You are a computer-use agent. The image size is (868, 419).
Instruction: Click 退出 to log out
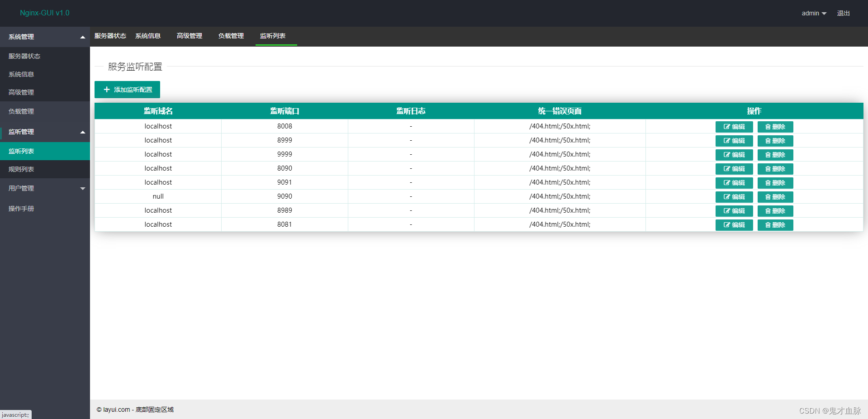[x=843, y=13]
